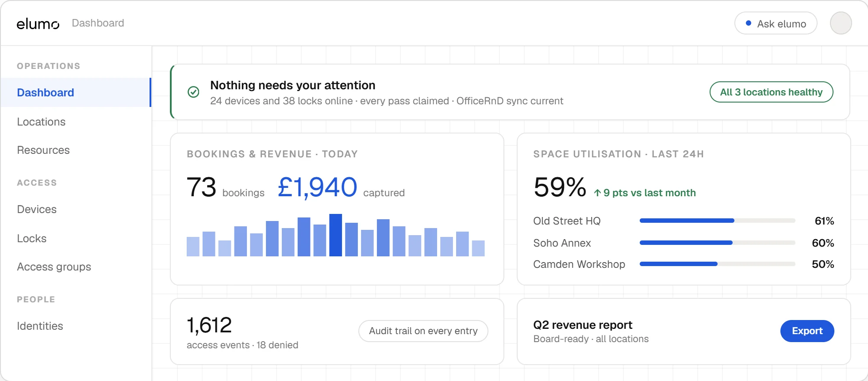This screenshot has width=868, height=381.
Task: Click the 50% value
Action: pos(823,264)
